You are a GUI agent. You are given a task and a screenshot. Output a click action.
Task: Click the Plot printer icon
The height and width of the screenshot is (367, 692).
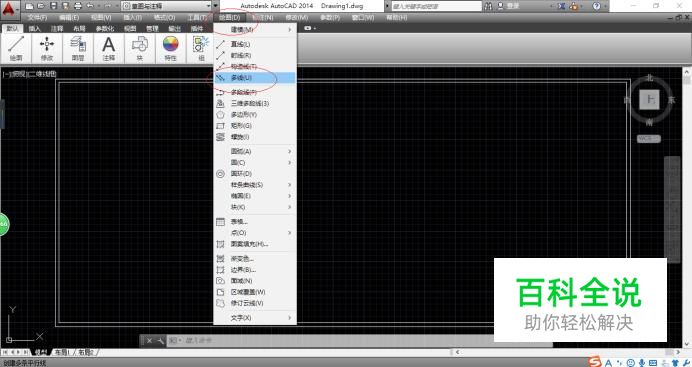pyautogui.click(x=78, y=6)
